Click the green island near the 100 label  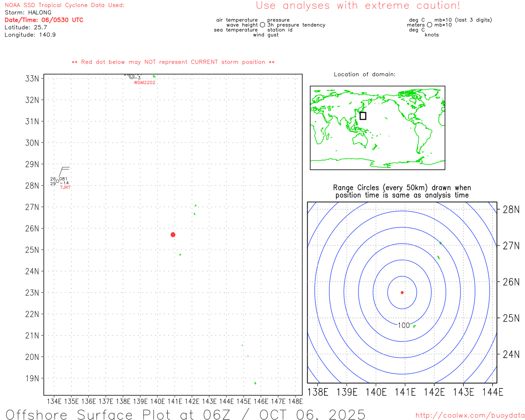414,326
